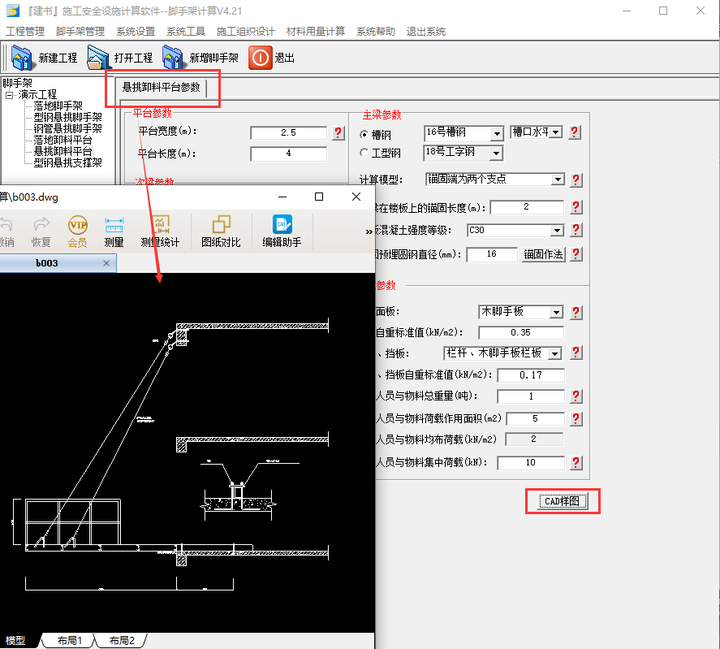The image size is (720, 649).
Task: Open the 18号工字钢 dropdown
Action: (x=496, y=153)
